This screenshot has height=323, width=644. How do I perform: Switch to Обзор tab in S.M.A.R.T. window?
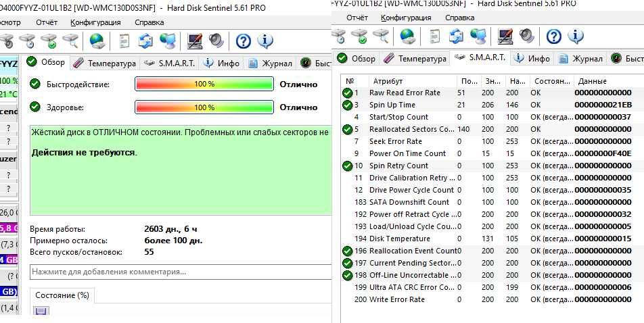point(356,59)
